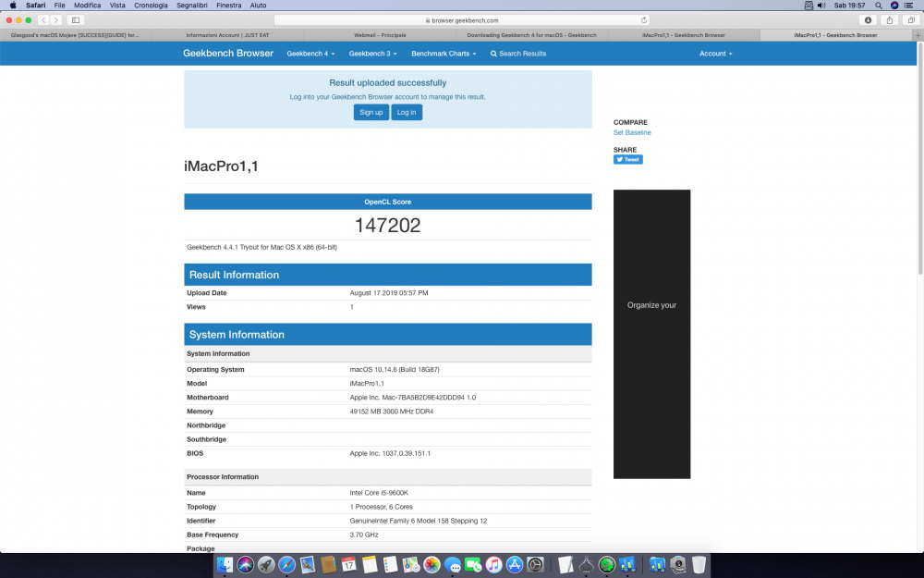The image size is (924, 578).
Task: Switch to Glasgood's macOS Mojave tab
Action: click(x=76, y=35)
